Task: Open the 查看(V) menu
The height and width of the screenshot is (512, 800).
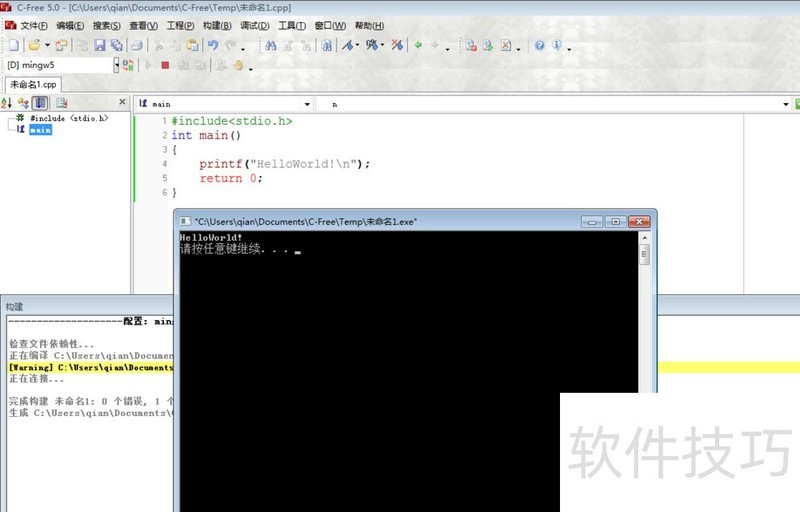Action: pos(143,25)
